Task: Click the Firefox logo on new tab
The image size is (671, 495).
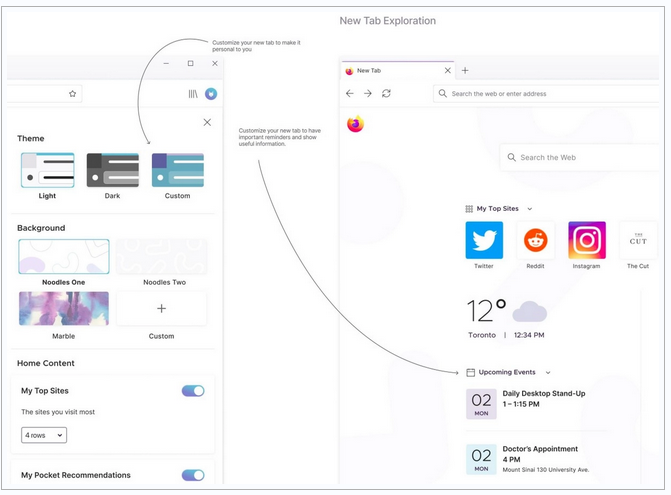Action: pos(355,124)
